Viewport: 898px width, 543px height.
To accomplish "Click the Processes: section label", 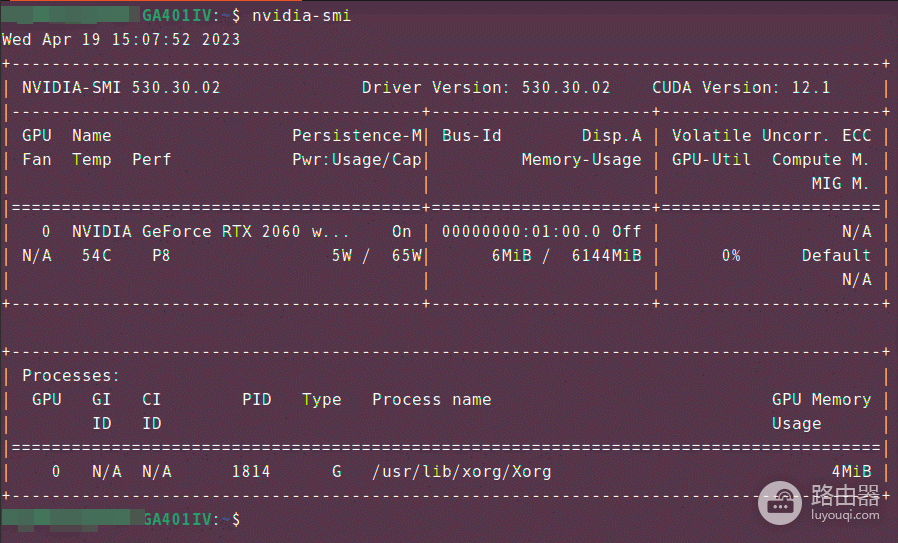I will pos(70,376).
